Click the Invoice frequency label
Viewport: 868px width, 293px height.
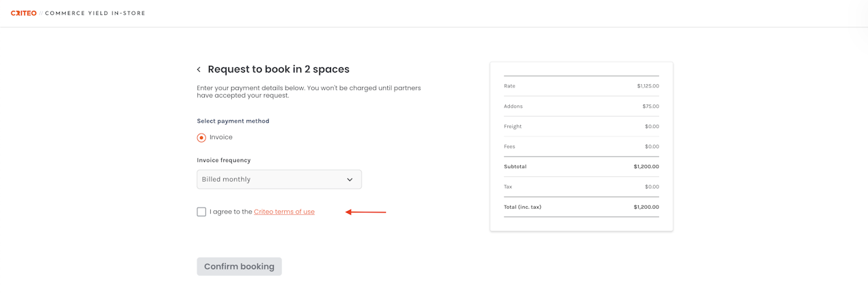point(224,160)
